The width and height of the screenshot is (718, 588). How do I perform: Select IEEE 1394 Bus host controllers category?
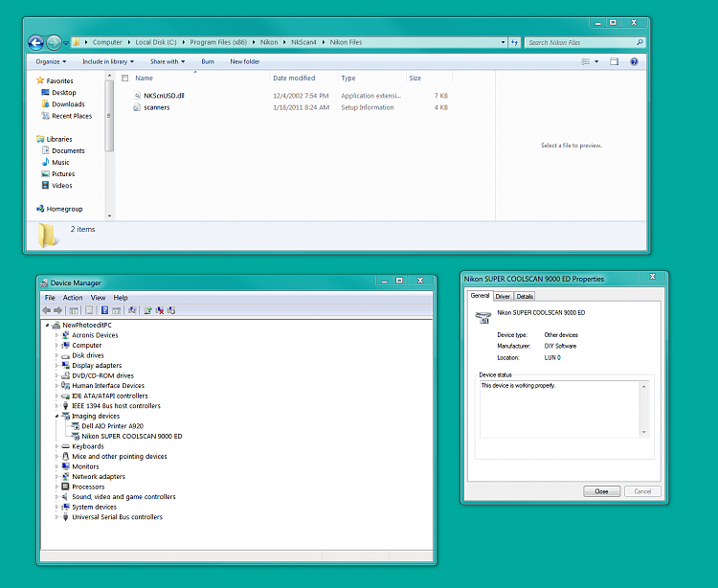tap(116, 406)
